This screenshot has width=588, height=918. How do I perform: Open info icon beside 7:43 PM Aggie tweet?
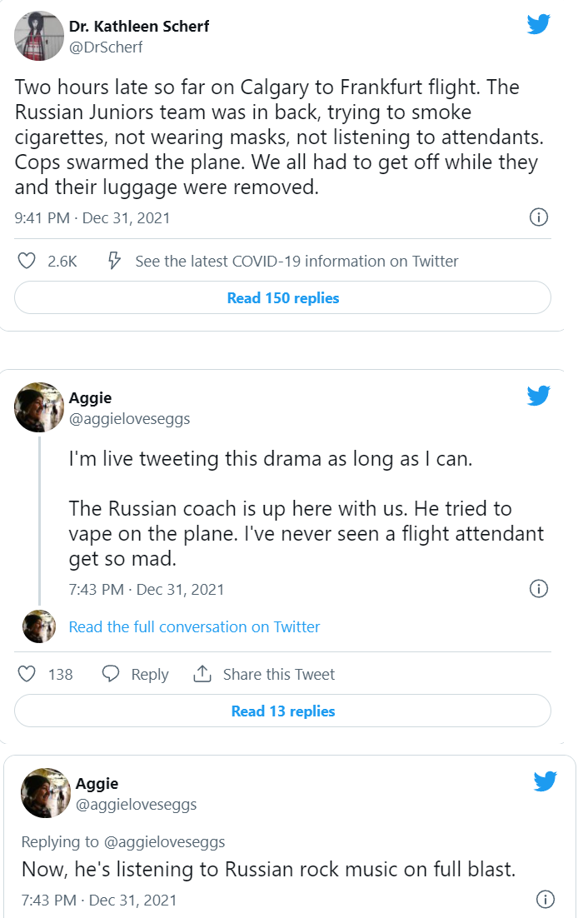click(539, 589)
